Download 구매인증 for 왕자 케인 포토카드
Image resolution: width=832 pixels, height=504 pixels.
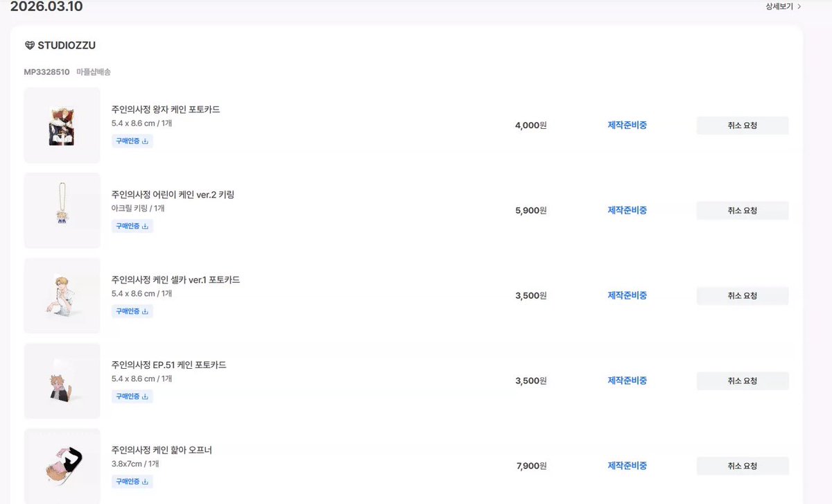point(132,141)
